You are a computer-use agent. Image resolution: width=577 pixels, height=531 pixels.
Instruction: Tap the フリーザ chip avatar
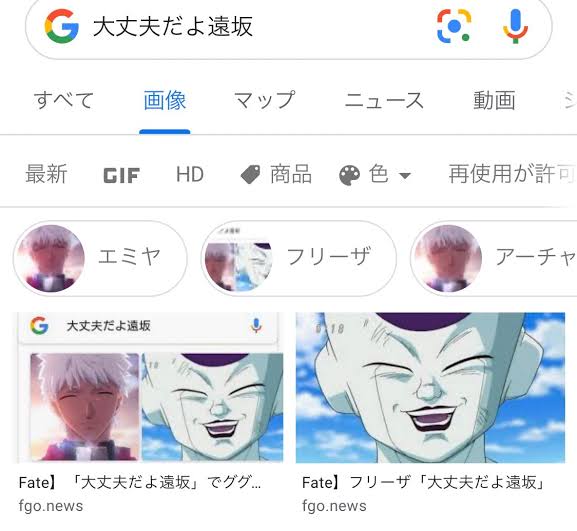238,259
